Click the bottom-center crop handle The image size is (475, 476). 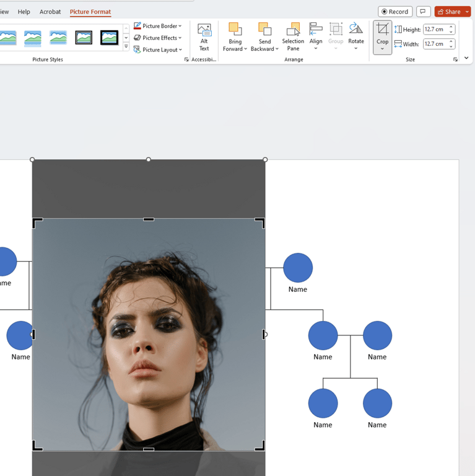(x=149, y=449)
